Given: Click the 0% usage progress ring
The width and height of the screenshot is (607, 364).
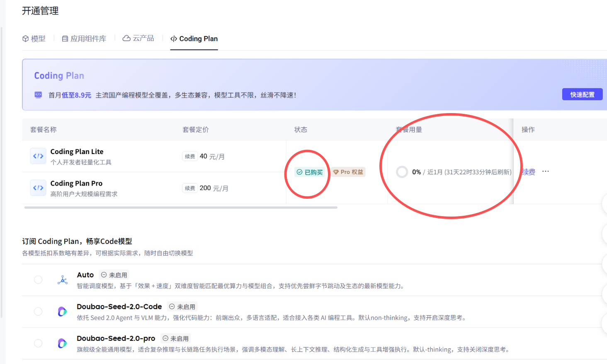Looking at the screenshot, I should (x=402, y=172).
